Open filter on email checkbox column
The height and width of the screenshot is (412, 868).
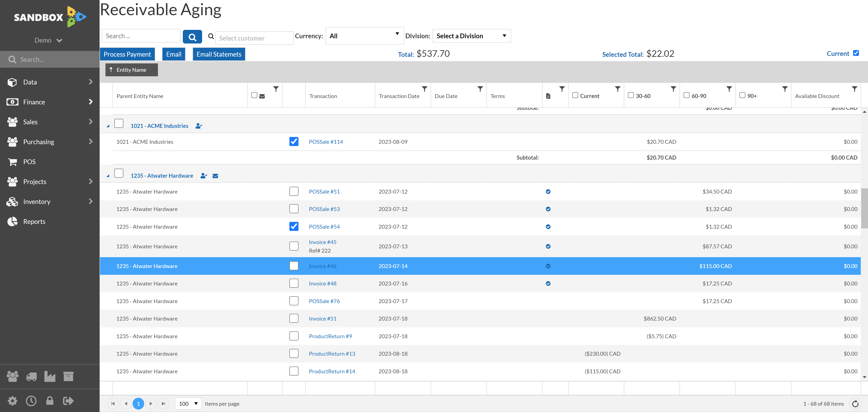(x=276, y=89)
